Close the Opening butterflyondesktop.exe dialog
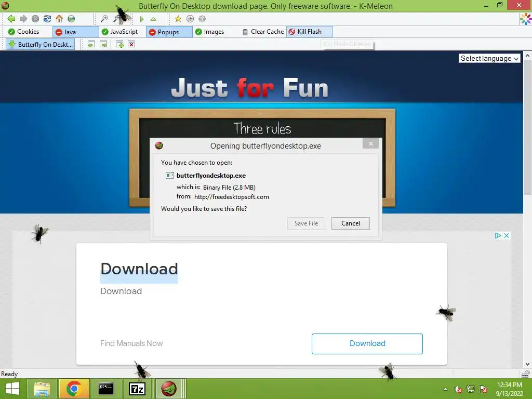This screenshot has width=532, height=399. point(370,143)
